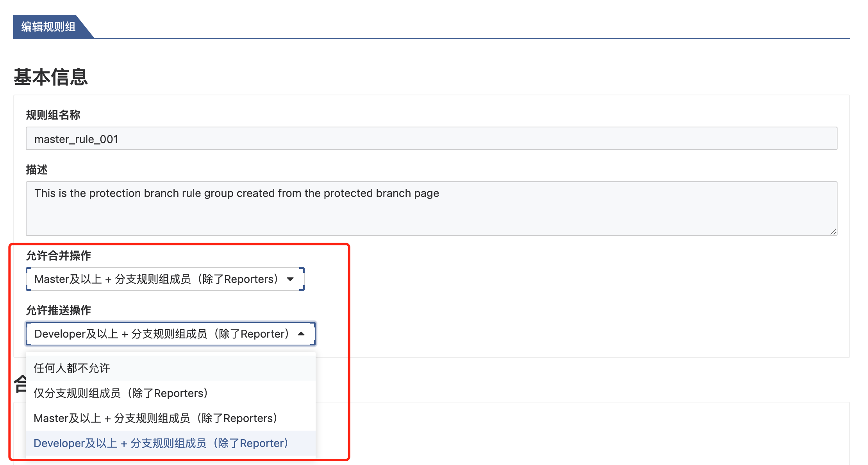
Task: Open the 允许合并操作 dropdown box
Action: tap(156, 279)
